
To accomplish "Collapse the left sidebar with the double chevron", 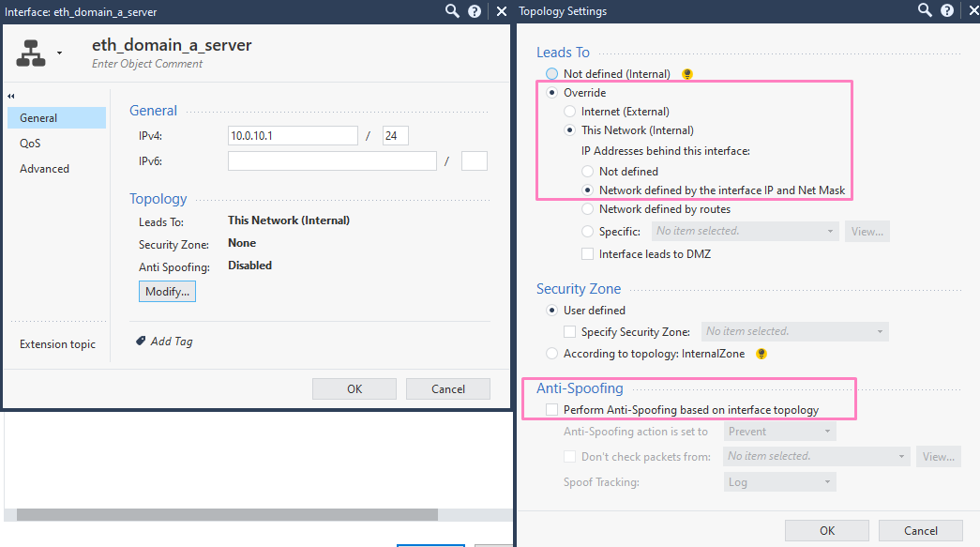I will pos(10,95).
